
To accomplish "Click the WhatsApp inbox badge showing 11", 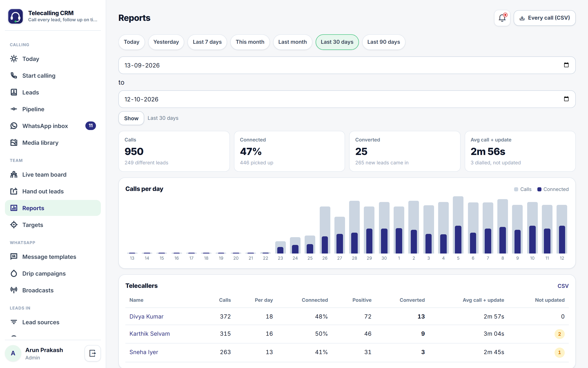I will coord(91,126).
